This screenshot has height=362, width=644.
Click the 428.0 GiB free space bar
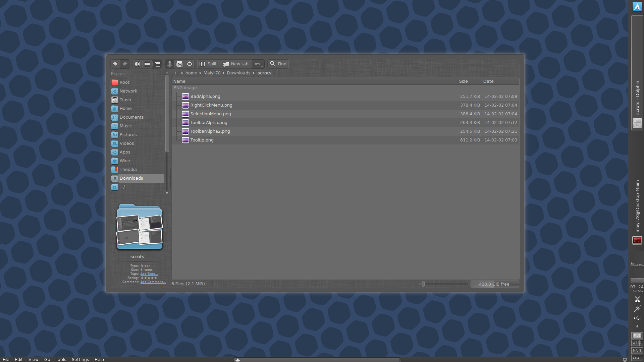click(x=495, y=284)
